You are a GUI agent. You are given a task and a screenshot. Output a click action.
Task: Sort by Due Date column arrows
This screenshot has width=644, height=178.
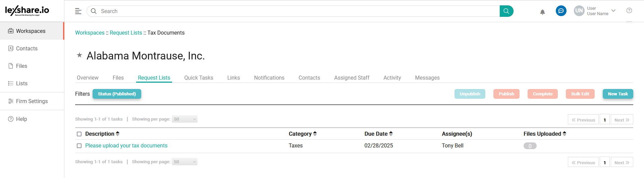tap(391, 134)
